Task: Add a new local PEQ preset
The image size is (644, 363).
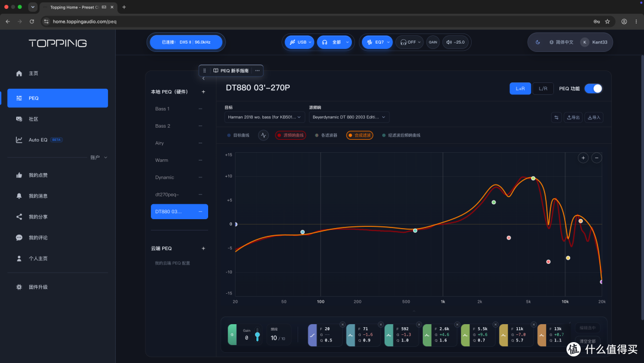Action: [203, 92]
